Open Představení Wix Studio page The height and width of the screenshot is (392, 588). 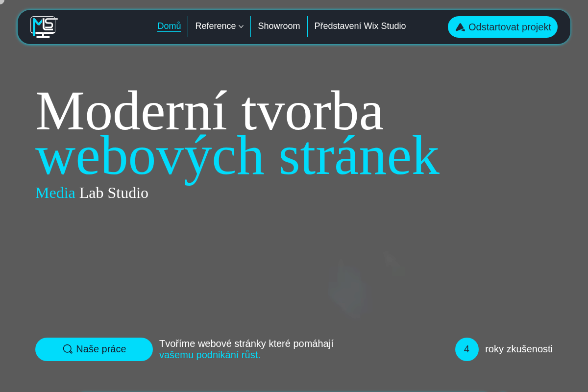360,26
